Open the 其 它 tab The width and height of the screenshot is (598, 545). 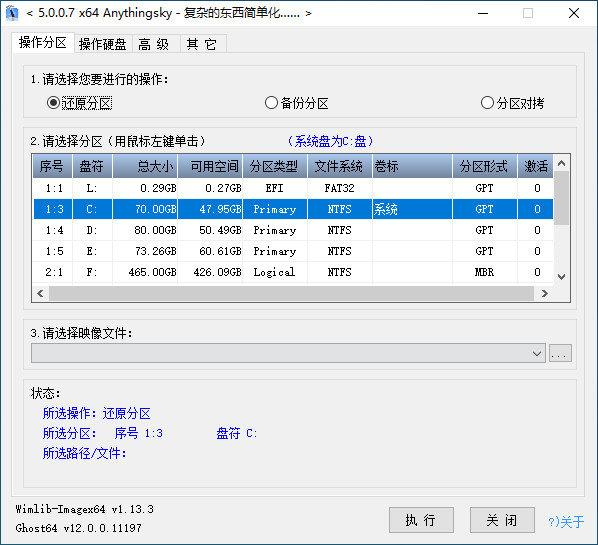pos(202,44)
